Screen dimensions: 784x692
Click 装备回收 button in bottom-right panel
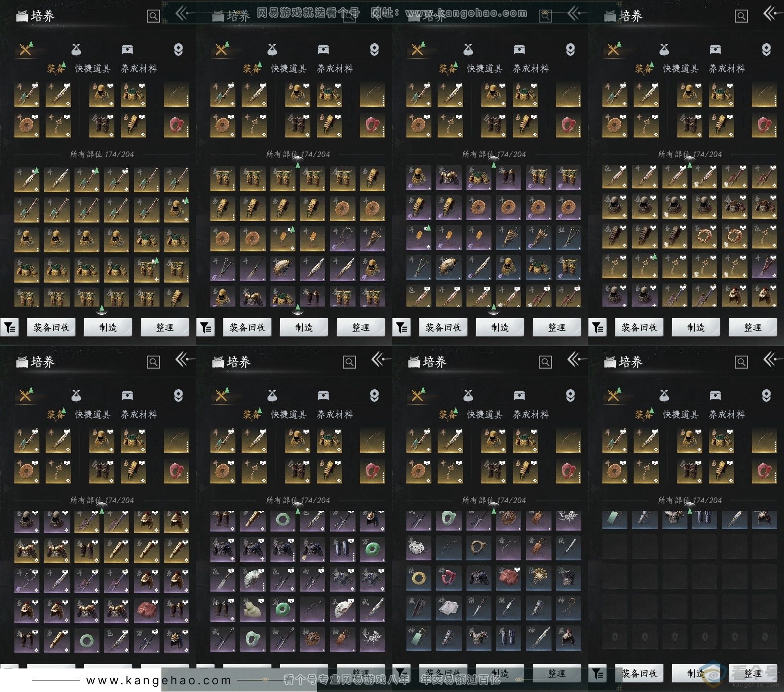639,673
